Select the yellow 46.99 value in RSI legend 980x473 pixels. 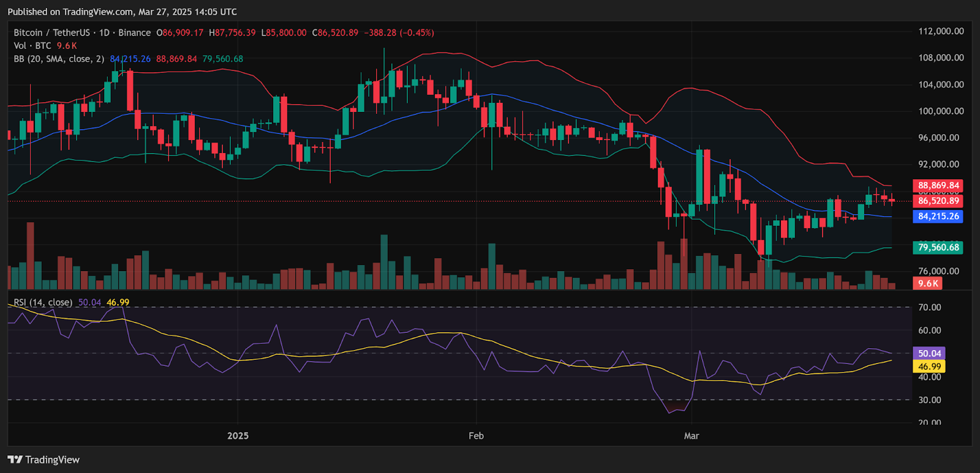pos(118,302)
